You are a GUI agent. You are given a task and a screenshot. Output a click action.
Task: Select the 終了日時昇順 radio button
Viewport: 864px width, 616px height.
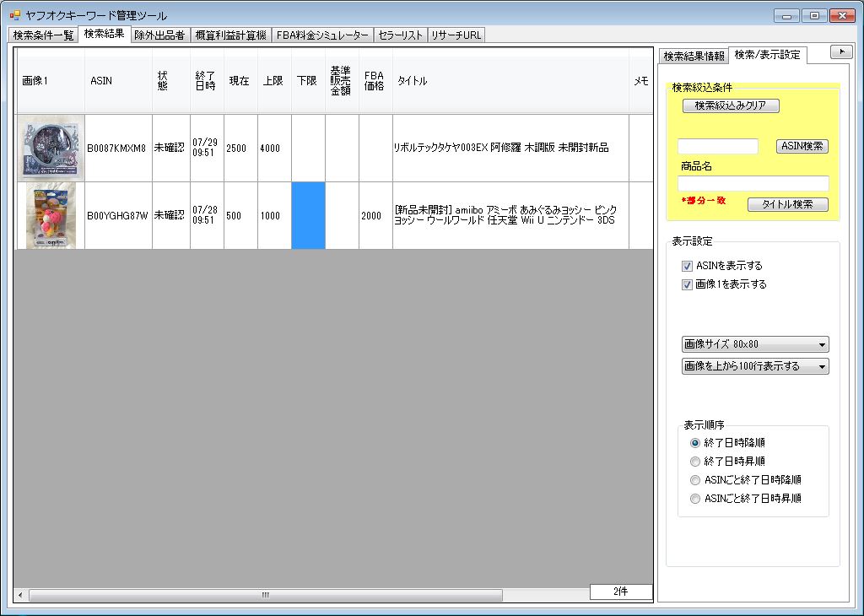point(695,462)
